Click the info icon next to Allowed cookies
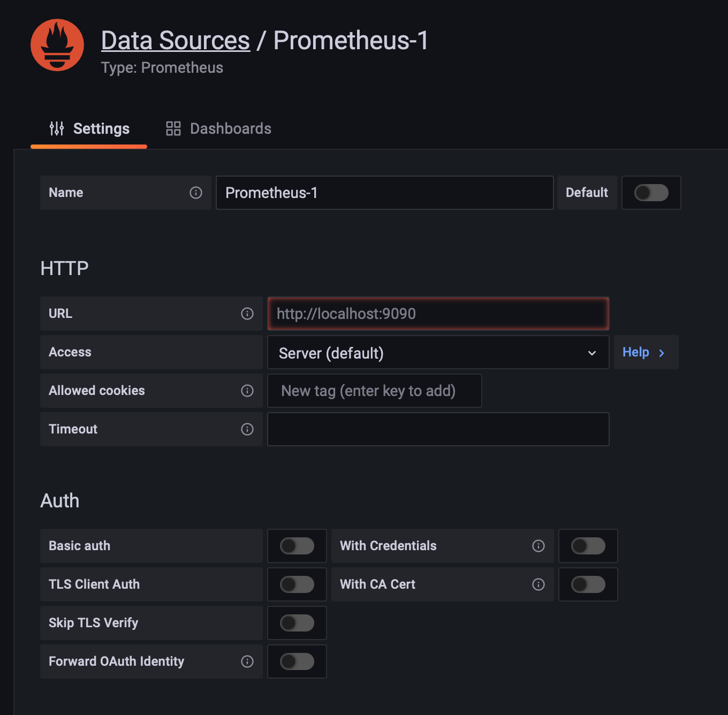728x715 pixels. (247, 391)
